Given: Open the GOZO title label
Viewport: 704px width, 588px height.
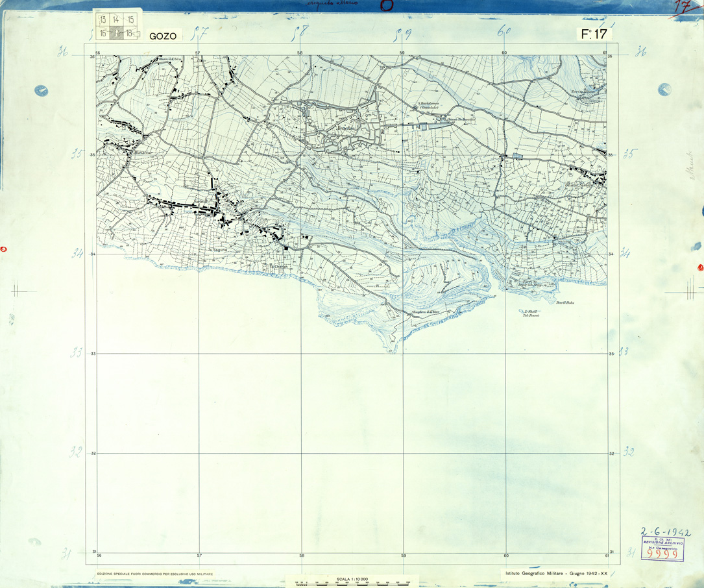Looking at the screenshot, I should pos(162,35).
